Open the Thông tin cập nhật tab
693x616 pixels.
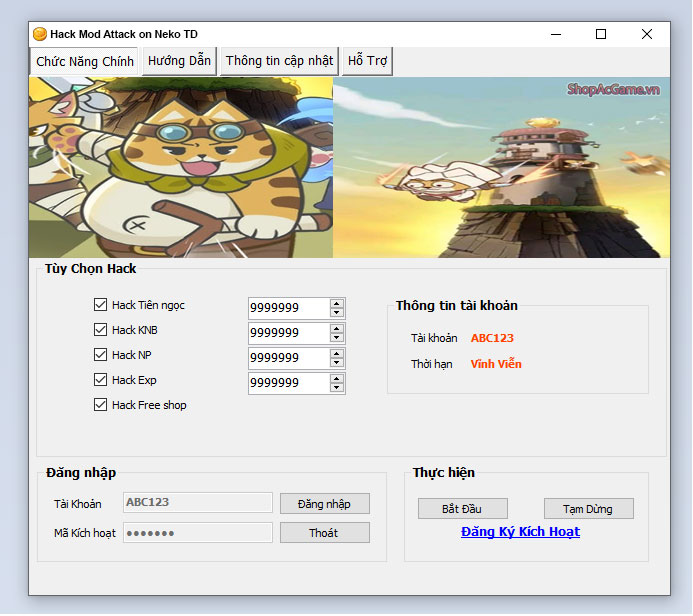coord(279,61)
